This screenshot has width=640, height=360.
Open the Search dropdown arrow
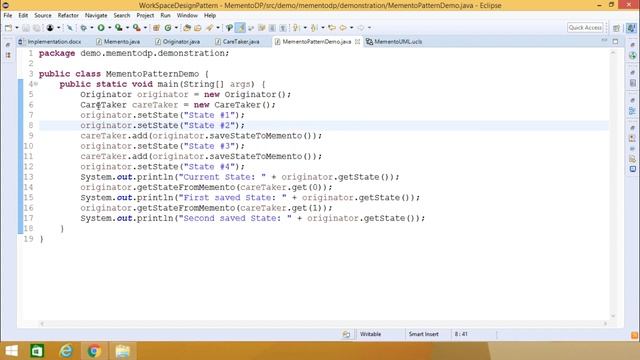(x=218, y=28)
